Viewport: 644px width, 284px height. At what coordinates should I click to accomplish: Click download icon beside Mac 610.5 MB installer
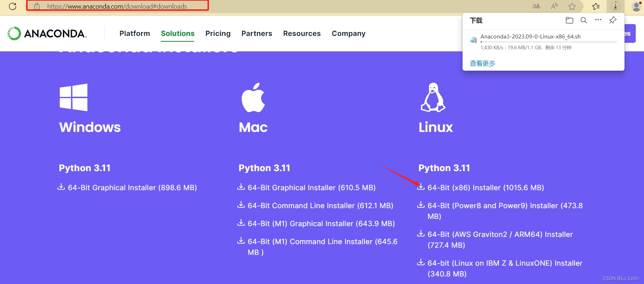(241, 187)
